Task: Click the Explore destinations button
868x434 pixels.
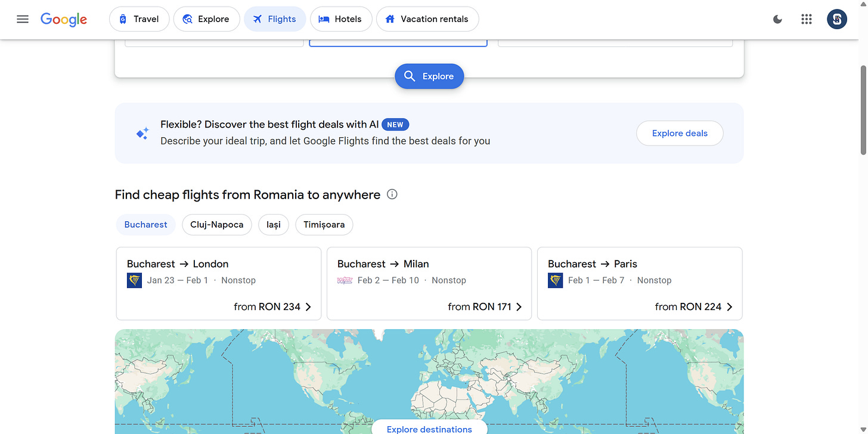Action: (429, 429)
